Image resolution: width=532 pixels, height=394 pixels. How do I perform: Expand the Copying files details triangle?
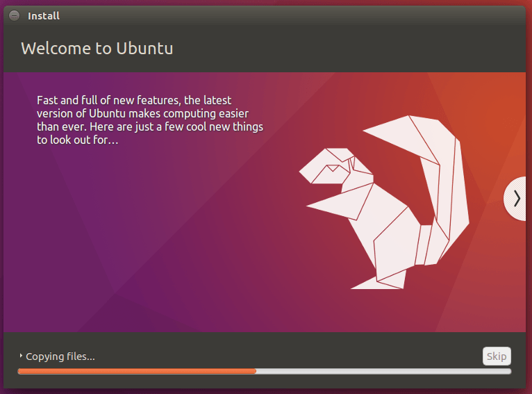pos(21,356)
